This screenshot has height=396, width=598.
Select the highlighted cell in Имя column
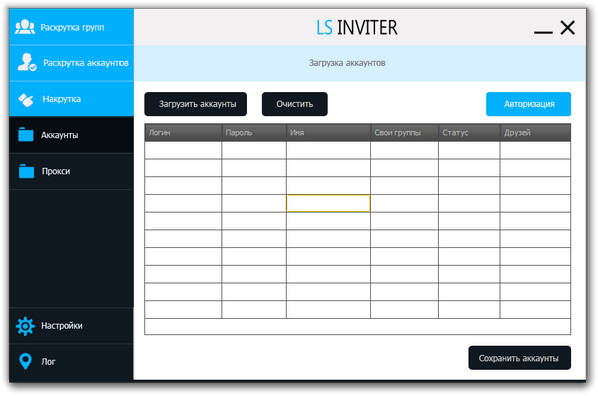(x=328, y=203)
